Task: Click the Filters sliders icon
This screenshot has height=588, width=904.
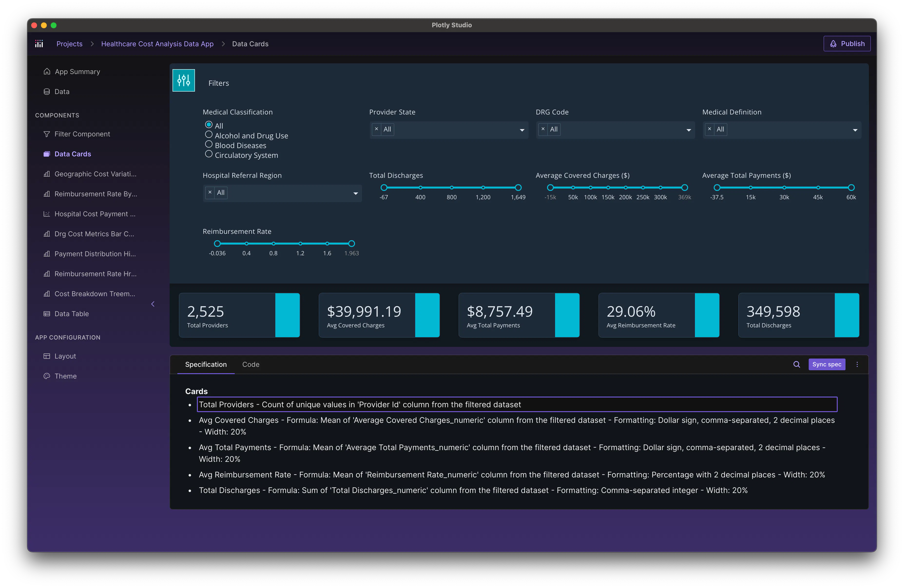Action: [x=183, y=80]
